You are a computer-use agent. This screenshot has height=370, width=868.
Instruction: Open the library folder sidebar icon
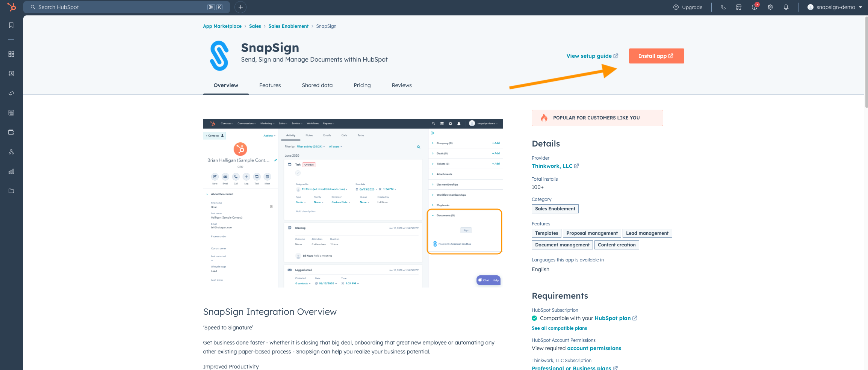point(11,191)
